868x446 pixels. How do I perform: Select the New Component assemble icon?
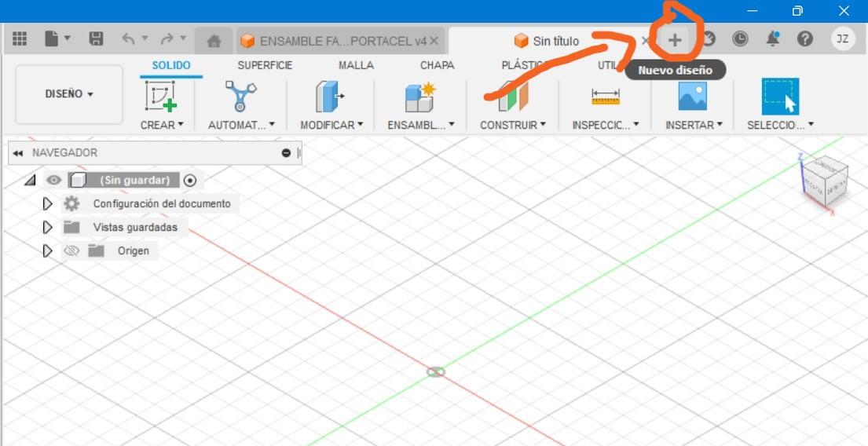tap(420, 97)
